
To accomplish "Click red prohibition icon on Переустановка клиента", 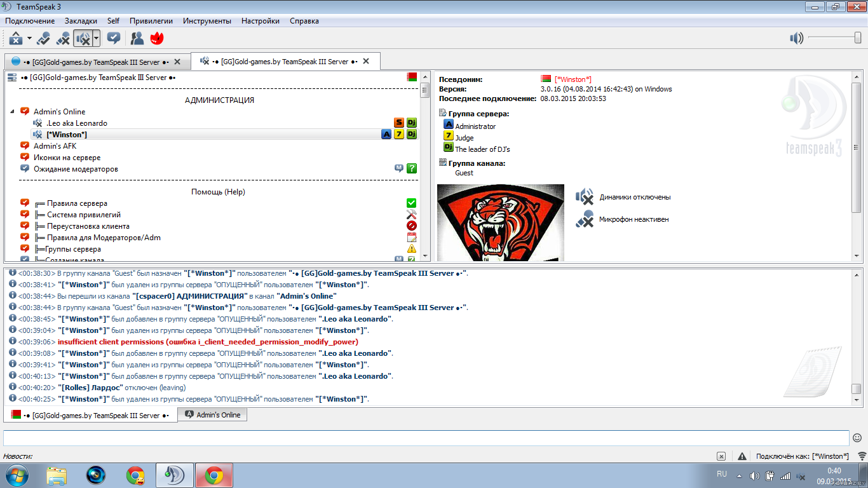I will [x=412, y=226].
